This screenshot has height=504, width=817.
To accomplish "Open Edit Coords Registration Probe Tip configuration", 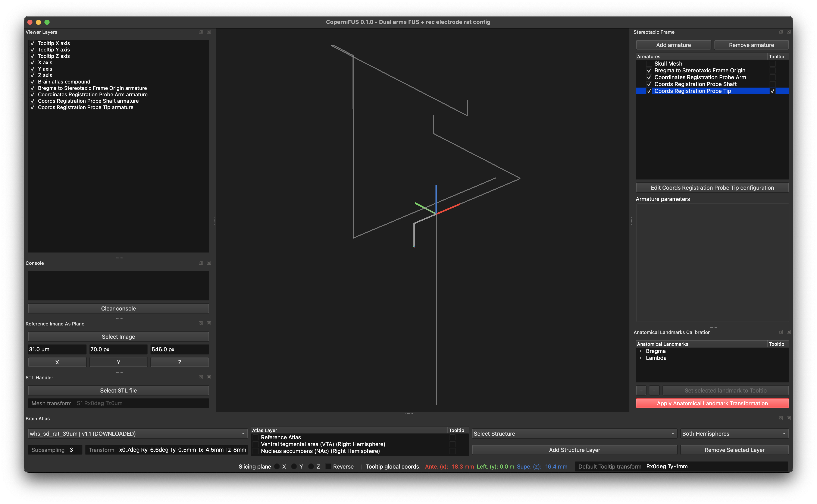I will point(712,188).
